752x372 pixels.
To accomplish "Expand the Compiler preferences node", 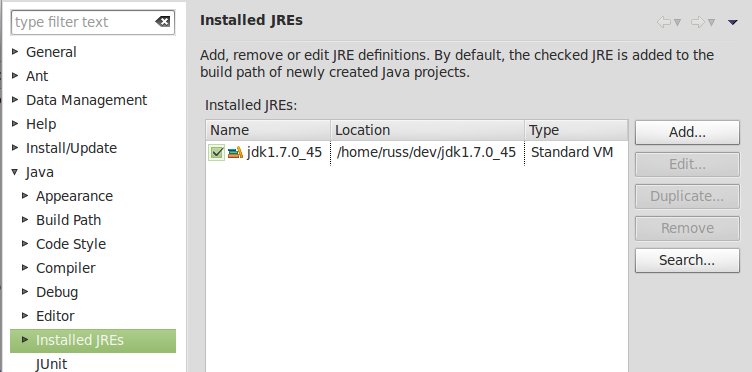I will click(x=25, y=268).
